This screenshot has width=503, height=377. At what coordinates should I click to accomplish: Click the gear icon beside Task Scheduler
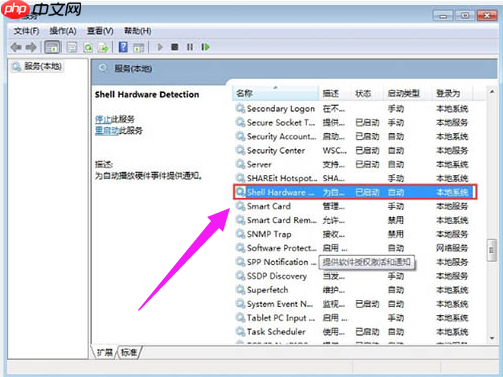click(x=240, y=332)
